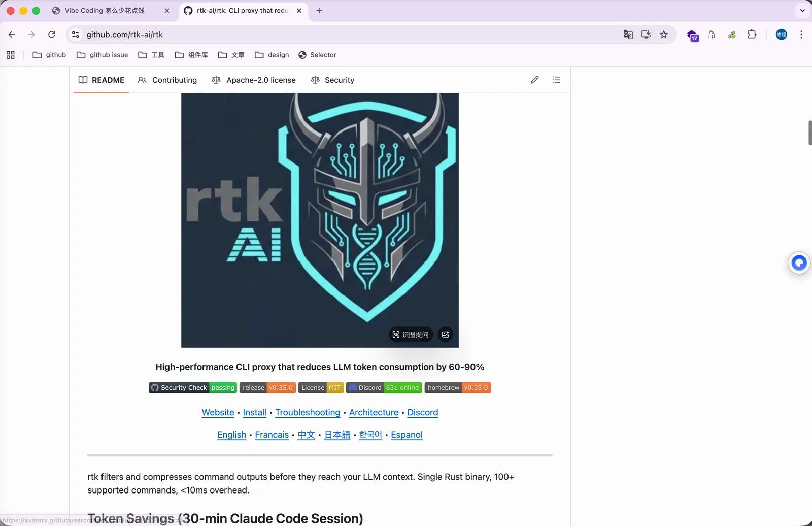Open the github bookmarks folder
Viewport: 812px width, 526px height.
pyautogui.click(x=49, y=55)
